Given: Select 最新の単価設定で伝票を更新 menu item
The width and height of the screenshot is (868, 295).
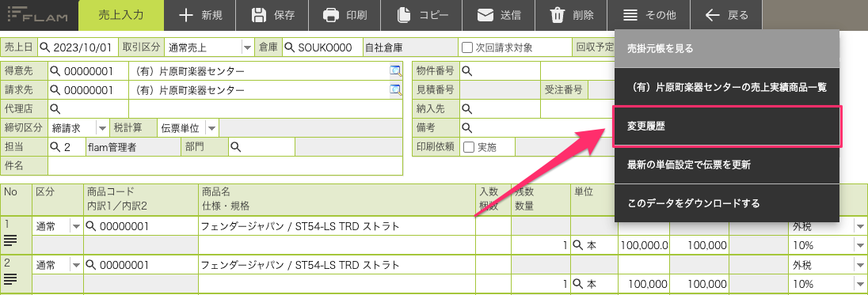Looking at the screenshot, I should pyautogui.click(x=727, y=165).
